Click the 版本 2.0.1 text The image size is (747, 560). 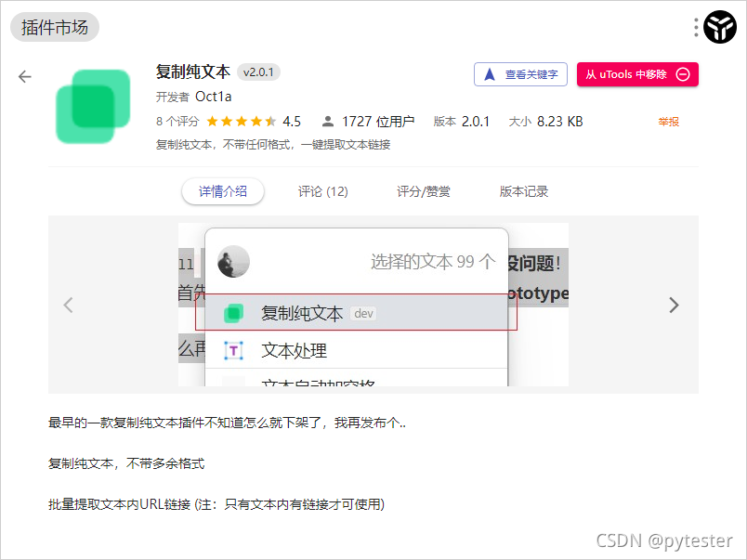[461, 122]
